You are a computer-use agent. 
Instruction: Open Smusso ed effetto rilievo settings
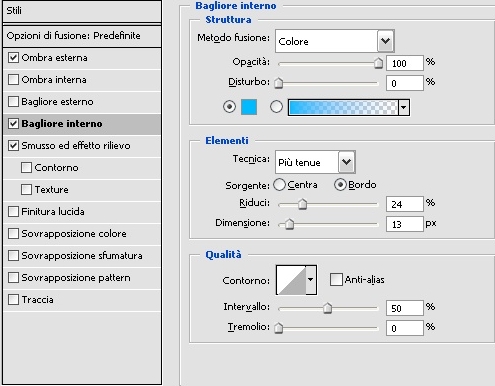[x=76, y=146]
